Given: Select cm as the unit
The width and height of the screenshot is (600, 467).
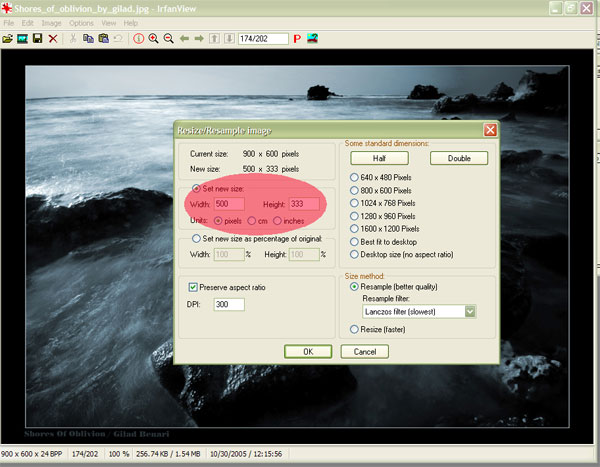Looking at the screenshot, I should pos(251,221).
